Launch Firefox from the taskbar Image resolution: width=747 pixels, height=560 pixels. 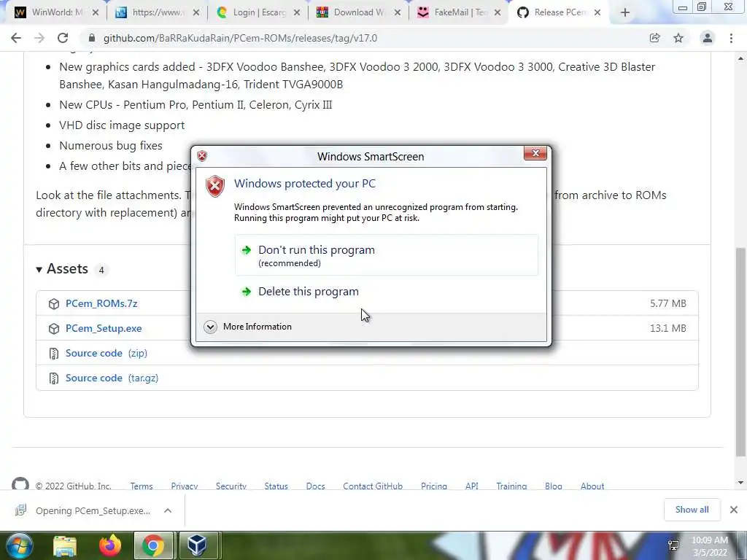110,545
